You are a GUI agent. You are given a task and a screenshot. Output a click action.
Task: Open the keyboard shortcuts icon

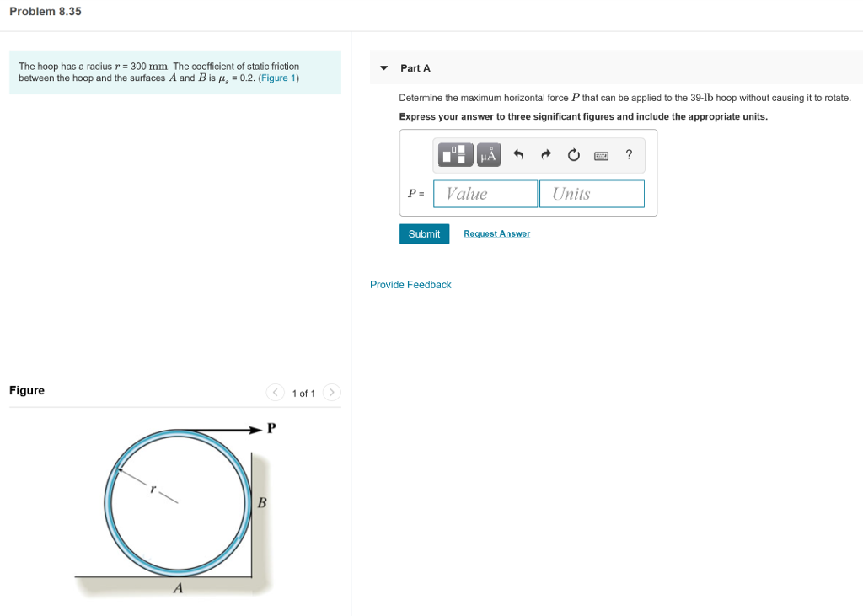click(601, 155)
